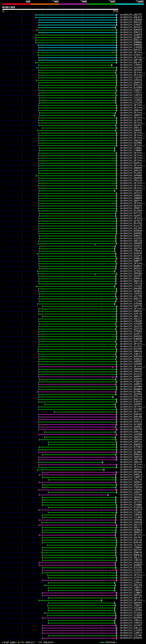Screen dimensions: 146x644
Task: Select the UniRef100_B4NB33 label
Action: 131,258
